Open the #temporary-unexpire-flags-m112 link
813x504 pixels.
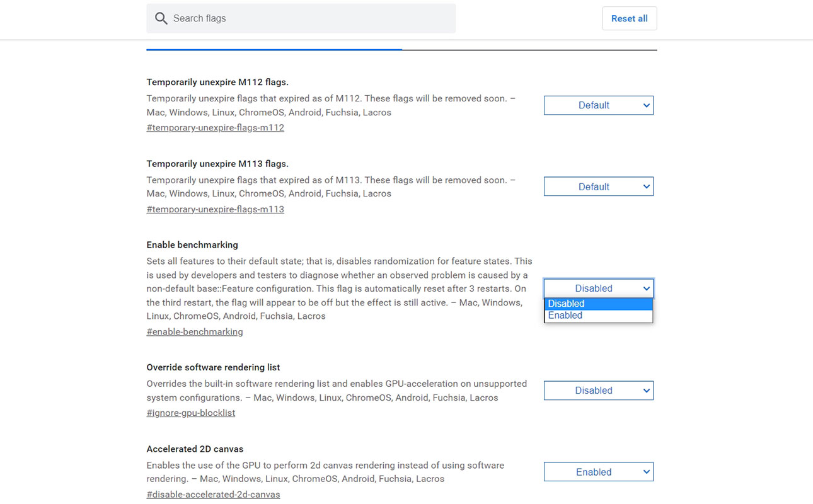pos(216,127)
